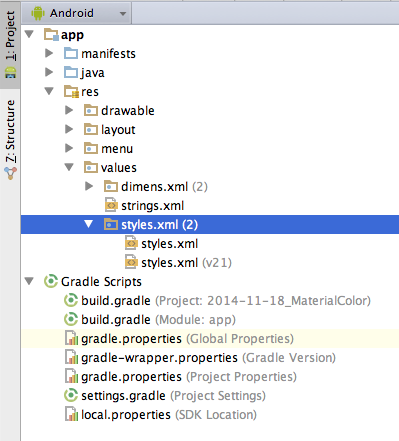Select the app module label
The height and width of the screenshot is (441, 399).
pos(72,35)
